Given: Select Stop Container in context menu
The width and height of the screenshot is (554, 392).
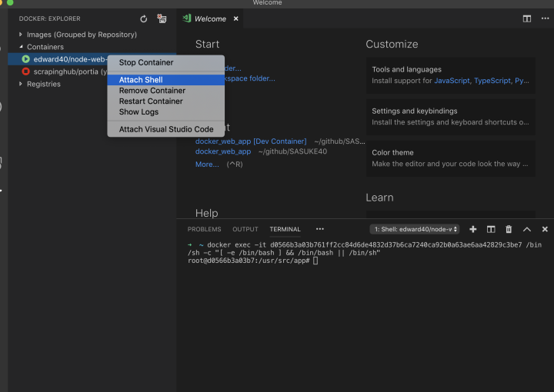Looking at the screenshot, I should pyautogui.click(x=146, y=63).
